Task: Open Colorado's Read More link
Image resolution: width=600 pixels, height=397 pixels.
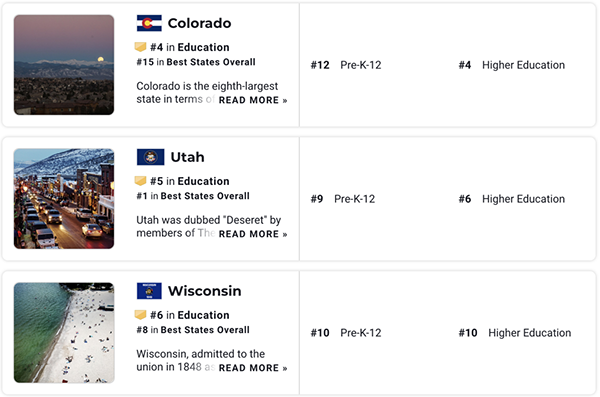Action: click(253, 100)
